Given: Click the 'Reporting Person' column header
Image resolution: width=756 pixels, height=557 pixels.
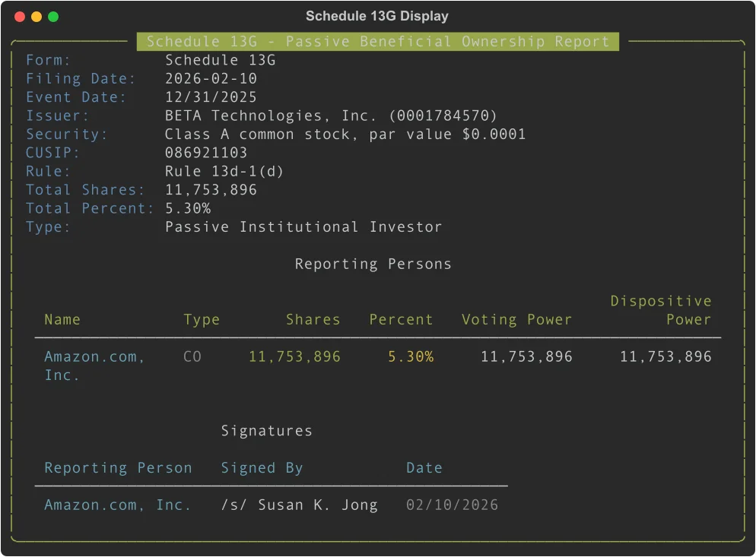Looking at the screenshot, I should click(x=118, y=468).
